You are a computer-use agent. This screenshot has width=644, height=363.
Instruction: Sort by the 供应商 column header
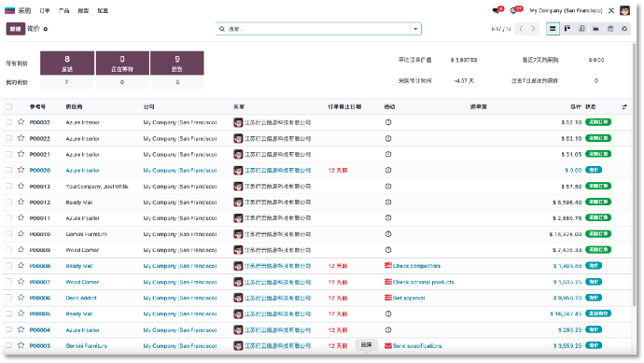coord(74,106)
